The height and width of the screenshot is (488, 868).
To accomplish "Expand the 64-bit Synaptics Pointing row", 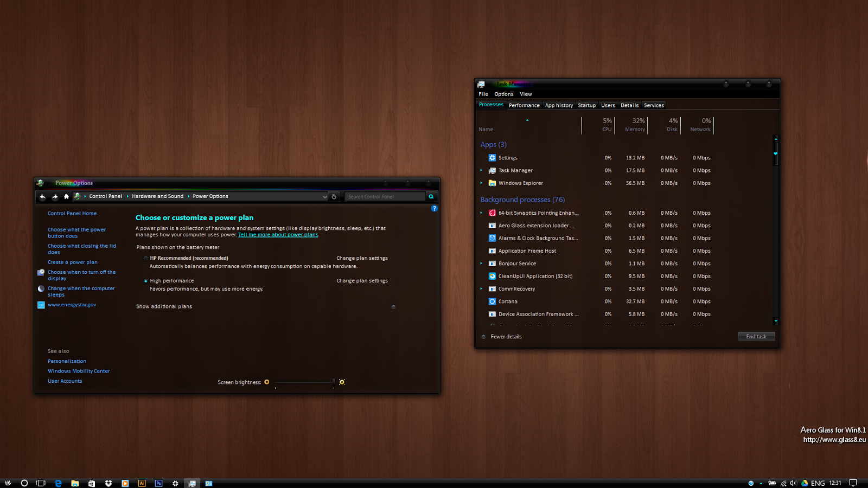I will (x=481, y=213).
